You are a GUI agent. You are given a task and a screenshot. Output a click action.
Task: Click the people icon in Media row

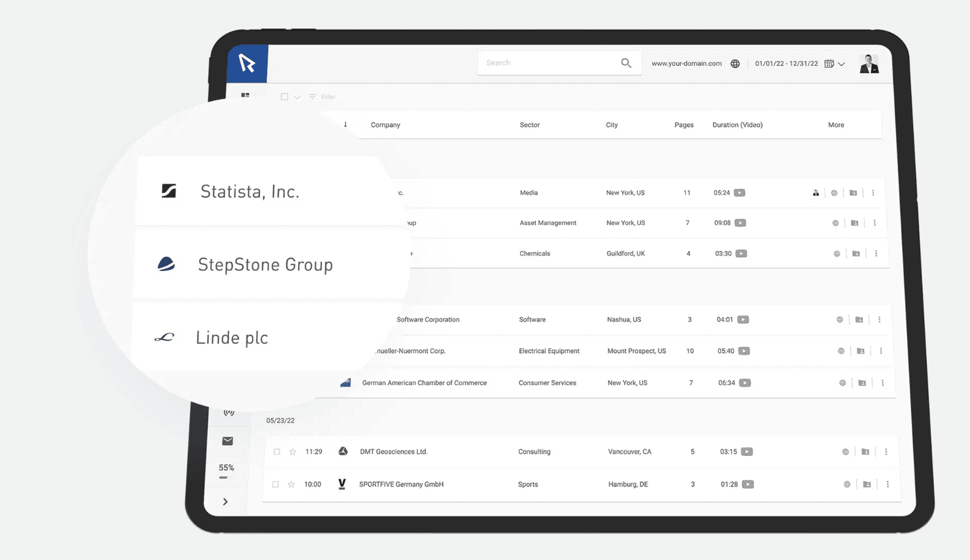[x=816, y=193]
